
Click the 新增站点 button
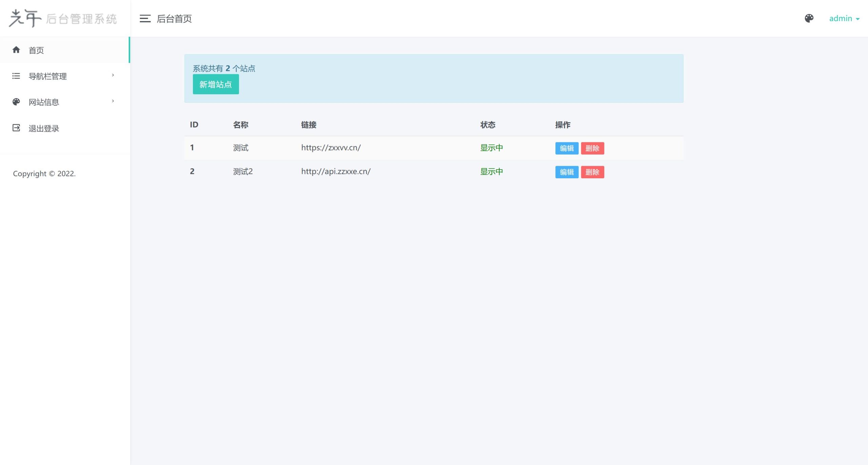pyautogui.click(x=216, y=84)
